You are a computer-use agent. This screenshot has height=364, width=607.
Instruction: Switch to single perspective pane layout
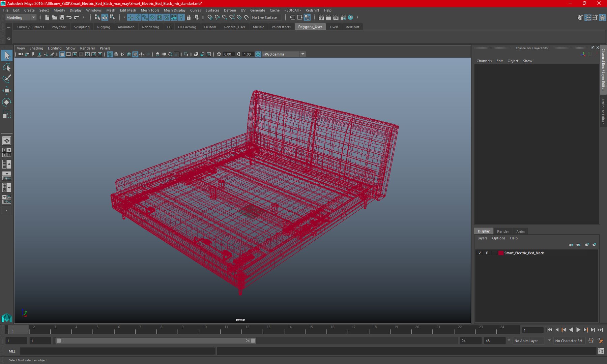click(7, 141)
